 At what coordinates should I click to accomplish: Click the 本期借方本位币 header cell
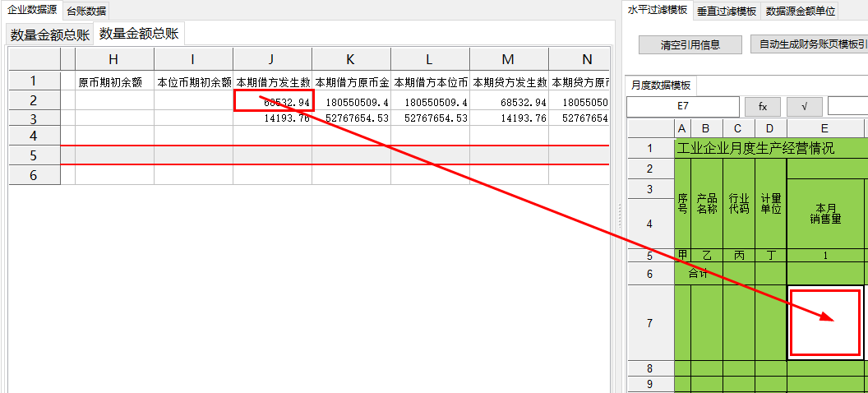[x=430, y=82]
